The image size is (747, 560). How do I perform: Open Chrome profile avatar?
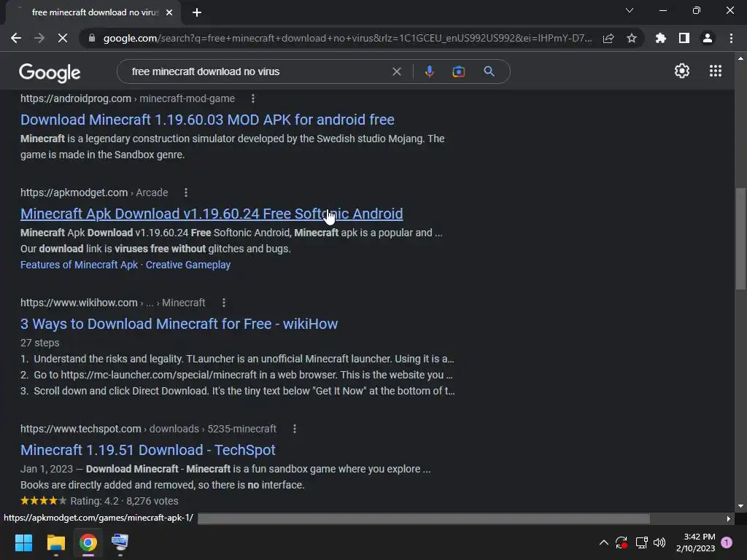pos(708,38)
